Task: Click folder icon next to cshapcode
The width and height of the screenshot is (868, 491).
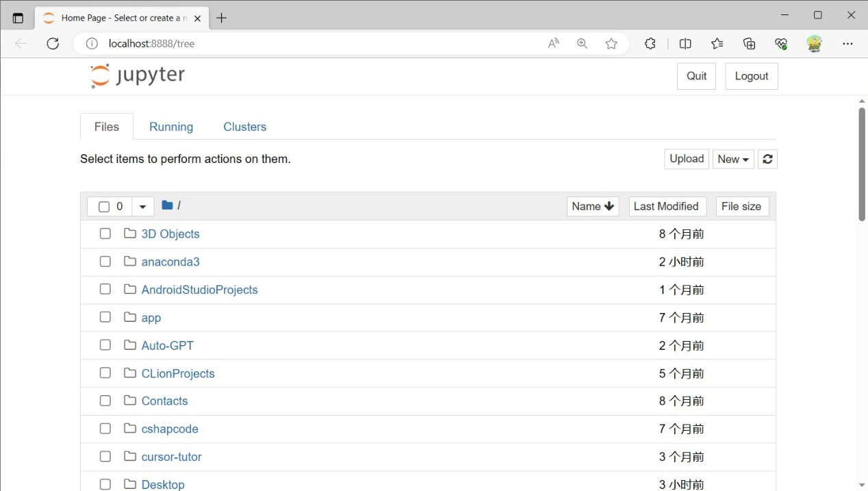Action: tap(130, 429)
